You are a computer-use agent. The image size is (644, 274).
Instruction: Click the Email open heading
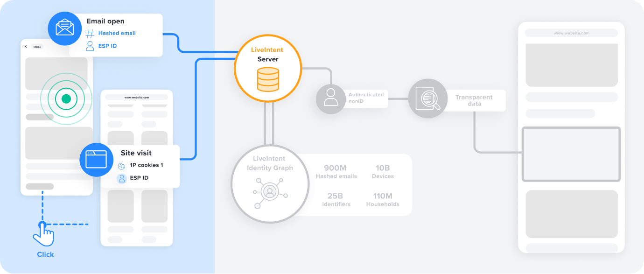coord(105,21)
